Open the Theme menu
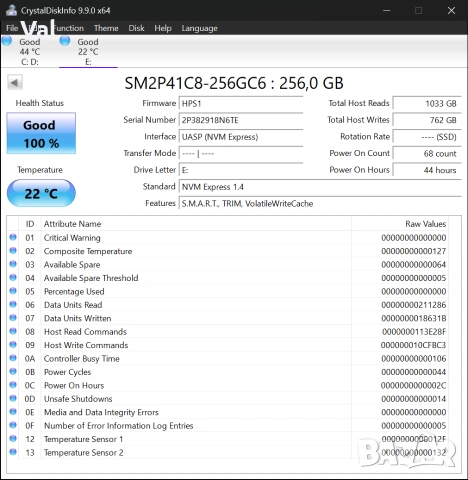Screen dimensions: 468x480 [x=106, y=28]
